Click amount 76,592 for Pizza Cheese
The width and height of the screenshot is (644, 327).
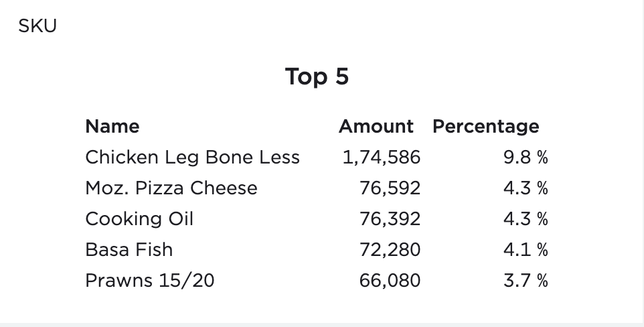390,188
